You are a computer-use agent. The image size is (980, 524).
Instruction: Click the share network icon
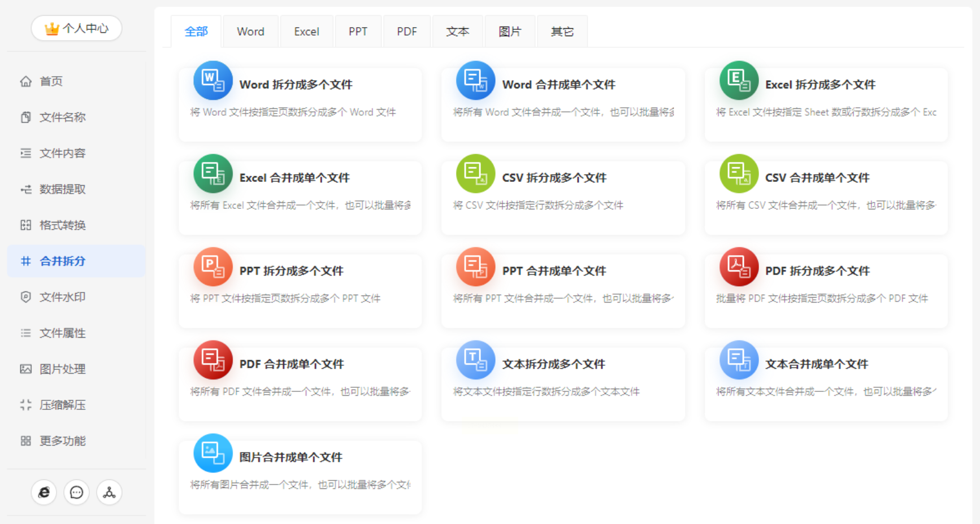click(109, 492)
